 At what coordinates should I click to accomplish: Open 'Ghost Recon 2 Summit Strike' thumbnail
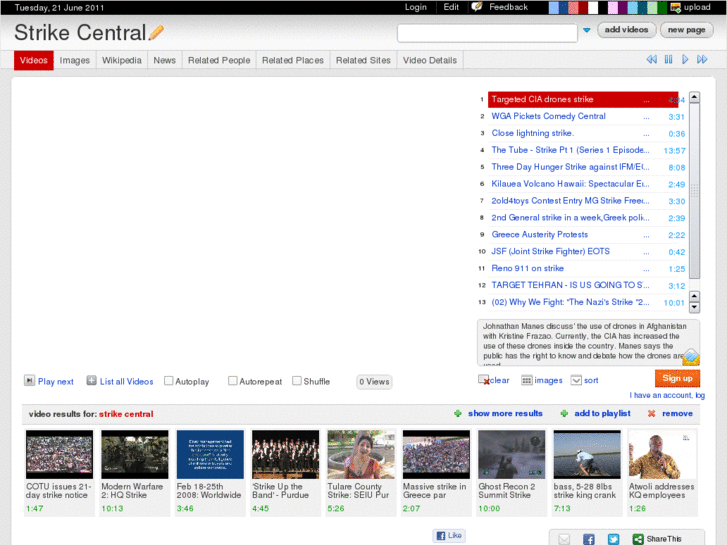click(511, 454)
